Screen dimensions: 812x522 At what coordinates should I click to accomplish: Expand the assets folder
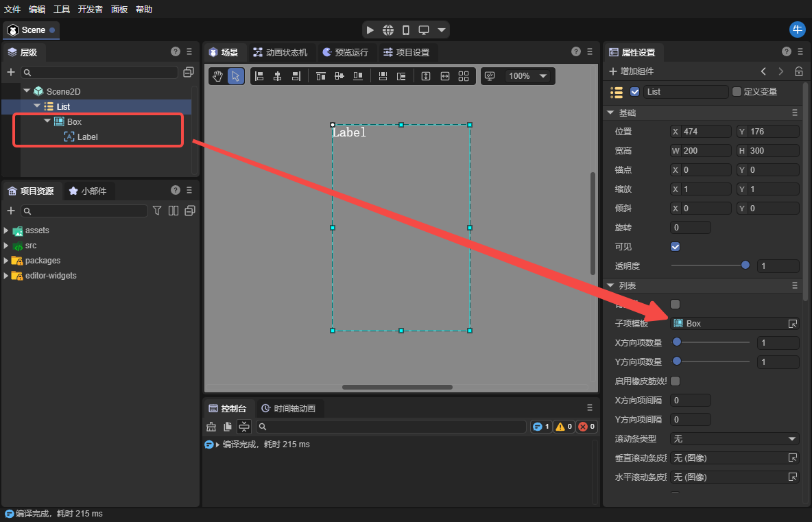pos(7,230)
